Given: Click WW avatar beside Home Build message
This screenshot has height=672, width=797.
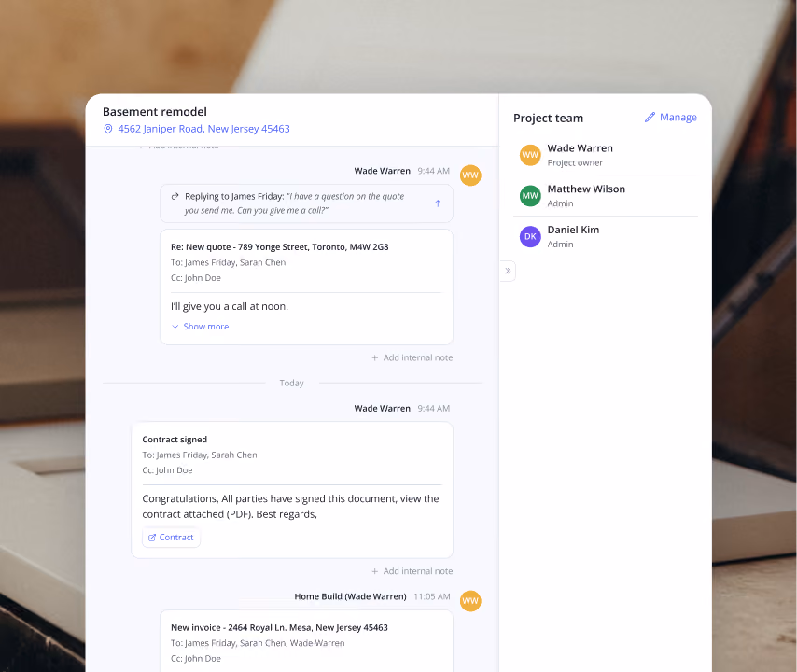Looking at the screenshot, I should click(470, 601).
